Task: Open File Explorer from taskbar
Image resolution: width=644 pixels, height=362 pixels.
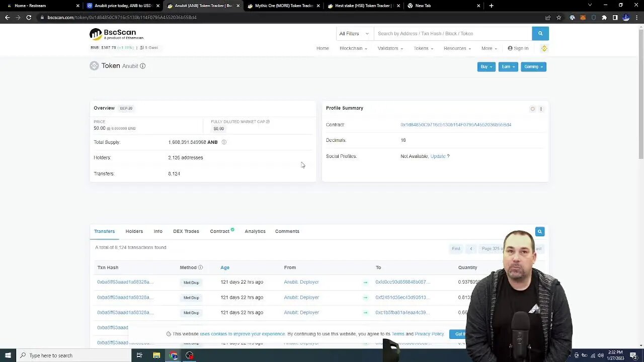Action: pyautogui.click(x=156, y=355)
